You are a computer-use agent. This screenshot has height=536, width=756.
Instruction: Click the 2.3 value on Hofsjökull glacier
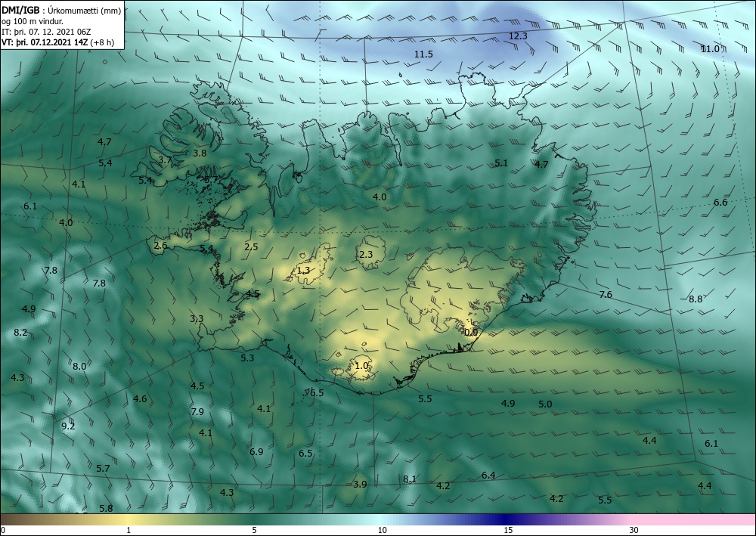366,254
